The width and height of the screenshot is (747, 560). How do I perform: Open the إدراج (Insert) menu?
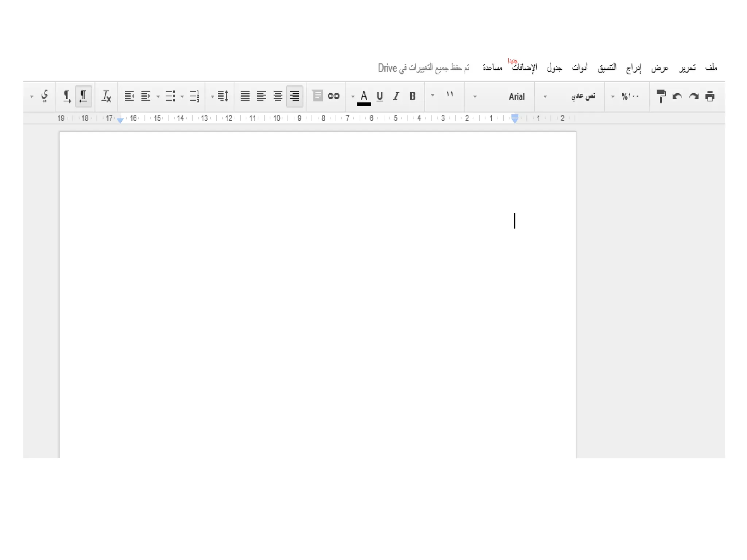point(634,68)
